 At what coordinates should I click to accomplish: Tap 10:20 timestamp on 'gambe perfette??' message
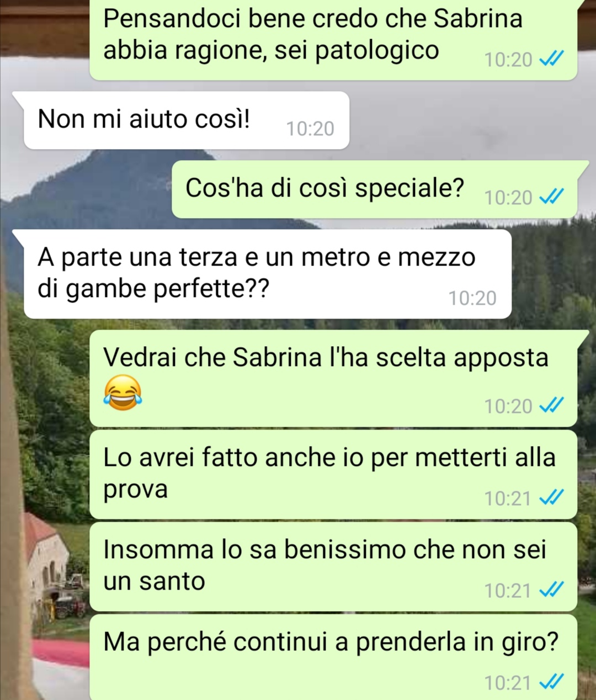coord(472,298)
